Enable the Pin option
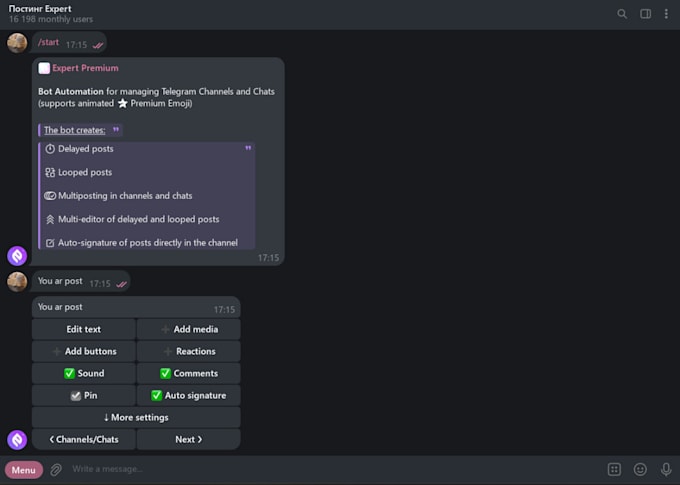The width and height of the screenshot is (680, 485). click(x=84, y=395)
